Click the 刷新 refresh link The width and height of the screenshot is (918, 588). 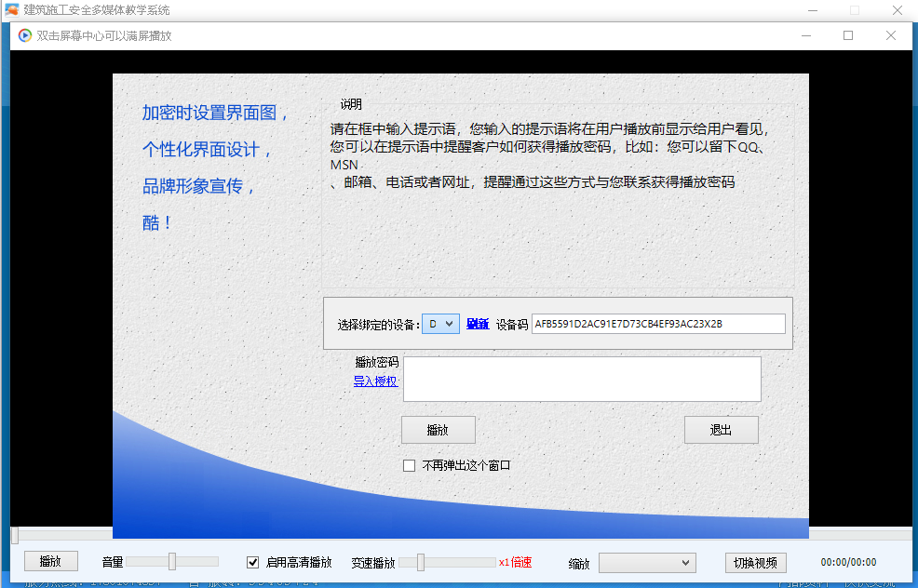[x=478, y=323]
